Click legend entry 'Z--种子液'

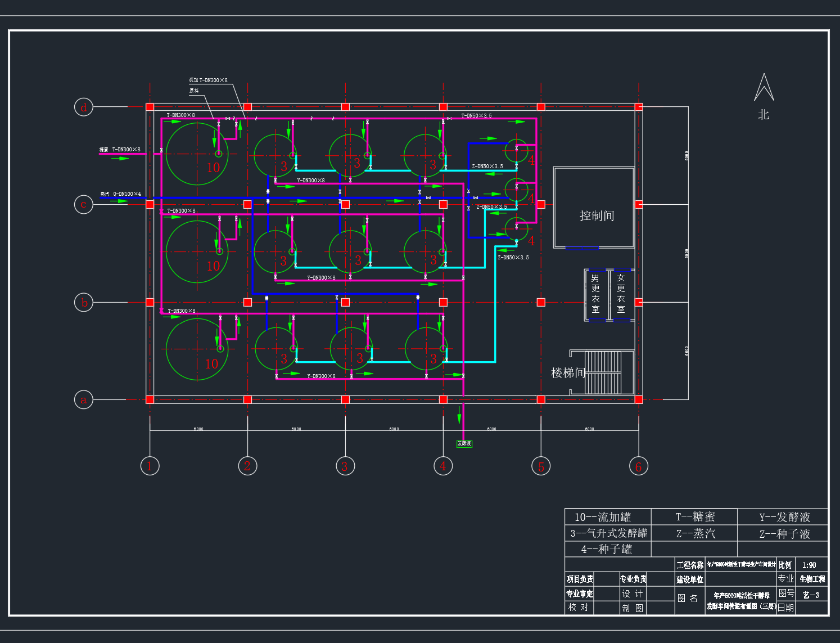click(x=785, y=534)
